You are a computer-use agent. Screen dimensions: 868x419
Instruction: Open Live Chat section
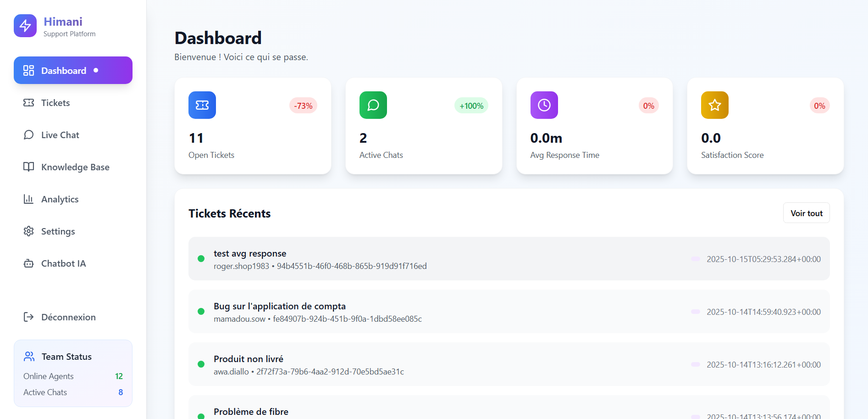tap(73, 135)
